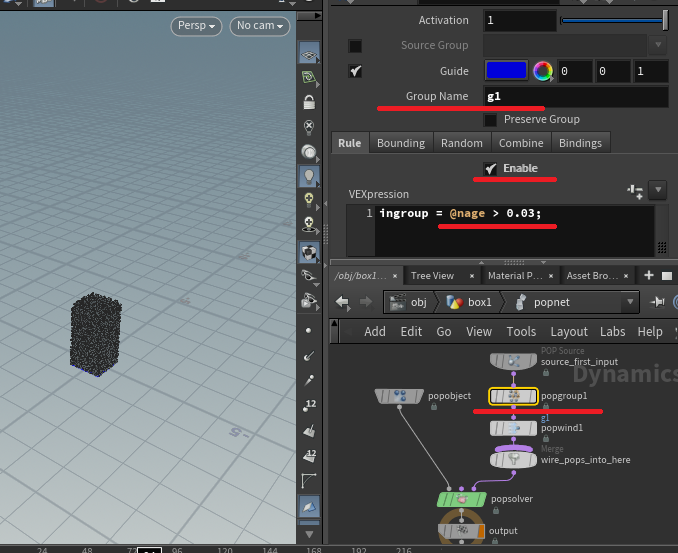Expand more display options down arrow

coord(309,534)
